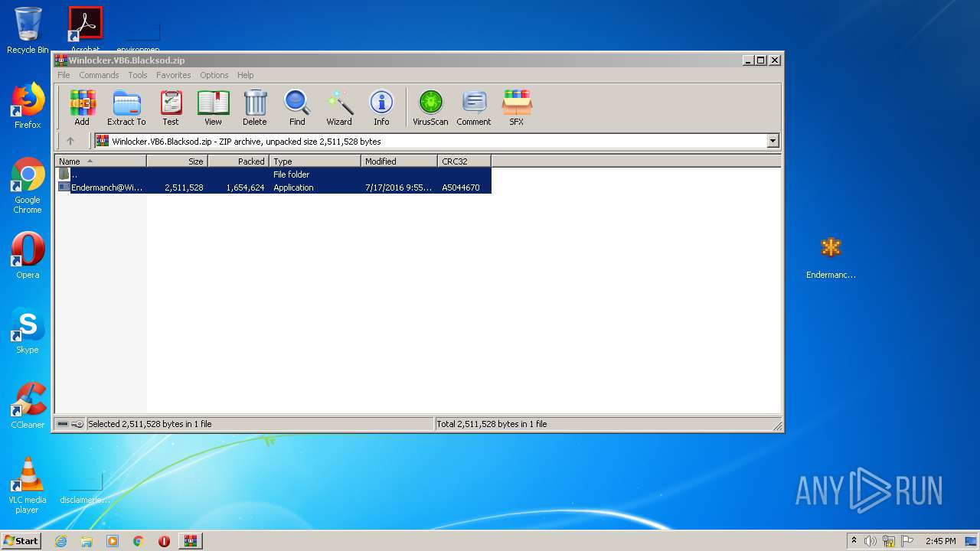Open the Recycle Bin desktop icon
980x551 pixels.
click(28, 31)
